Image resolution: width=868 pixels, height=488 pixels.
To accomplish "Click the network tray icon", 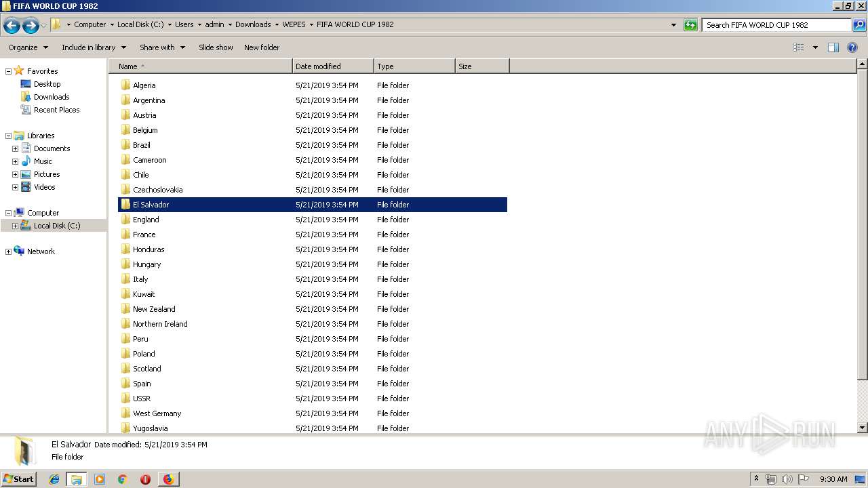I will click(771, 479).
